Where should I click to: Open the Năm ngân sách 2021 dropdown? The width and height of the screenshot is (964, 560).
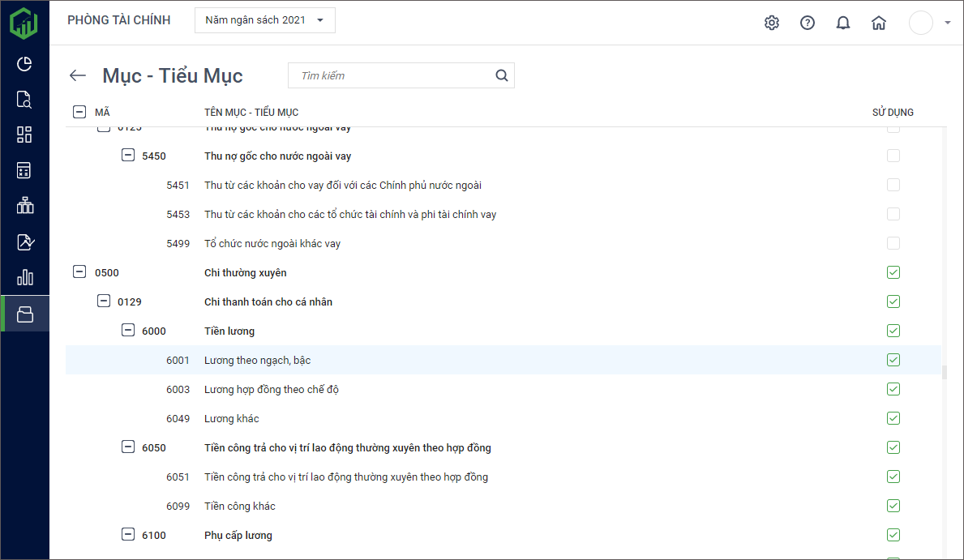click(x=264, y=20)
